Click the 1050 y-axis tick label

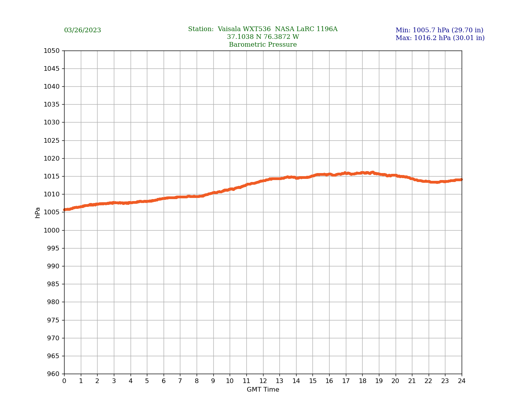tap(52, 51)
